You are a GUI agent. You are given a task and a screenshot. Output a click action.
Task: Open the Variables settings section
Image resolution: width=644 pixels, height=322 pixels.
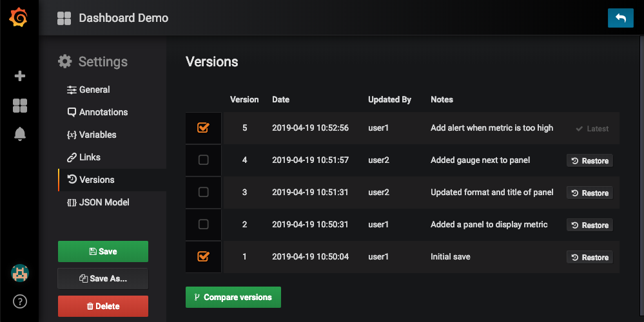point(97,135)
